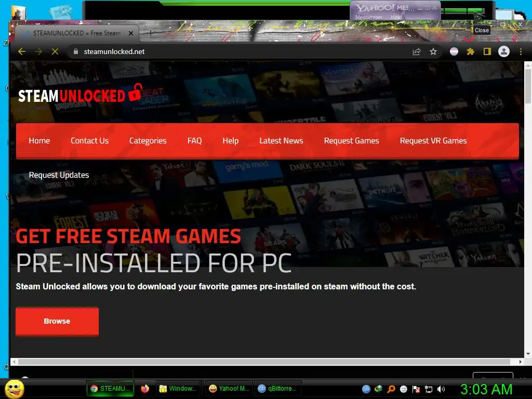This screenshot has height=399, width=532.
Task: Open the FAQ nav item
Action: click(194, 141)
